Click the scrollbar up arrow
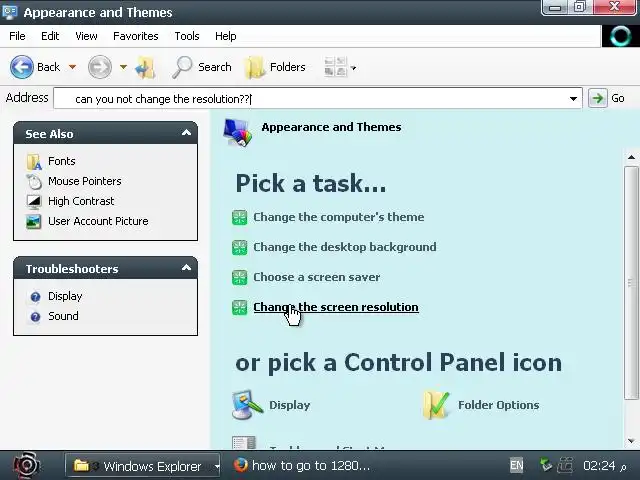 (x=631, y=157)
